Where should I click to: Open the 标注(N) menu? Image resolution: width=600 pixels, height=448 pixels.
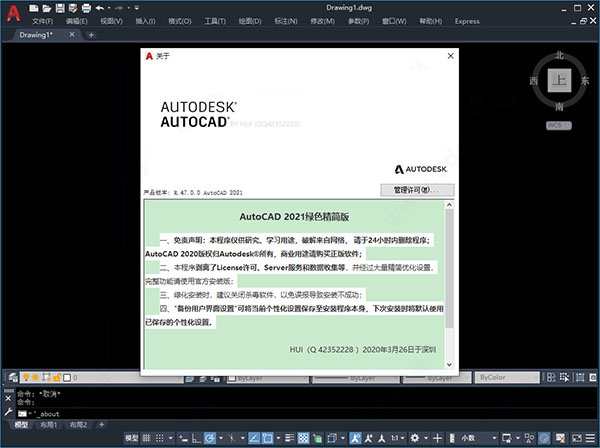[286, 21]
